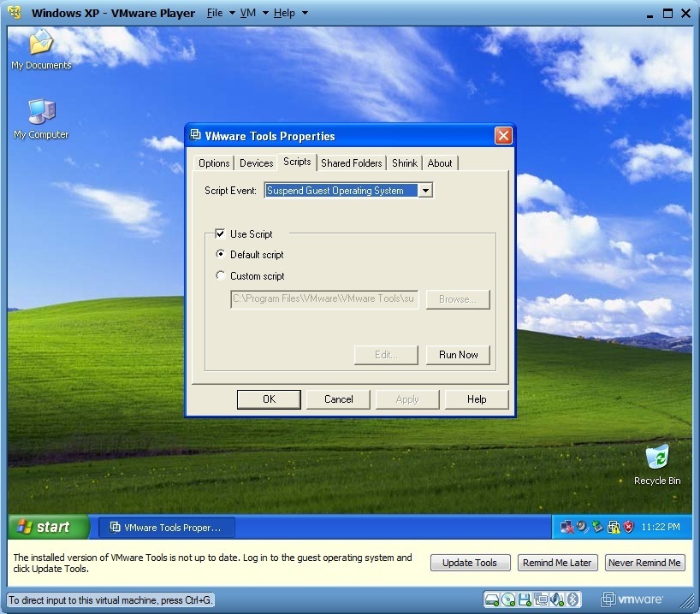
Task: Click the resize grip of VMware Player window
Action: [686, 601]
